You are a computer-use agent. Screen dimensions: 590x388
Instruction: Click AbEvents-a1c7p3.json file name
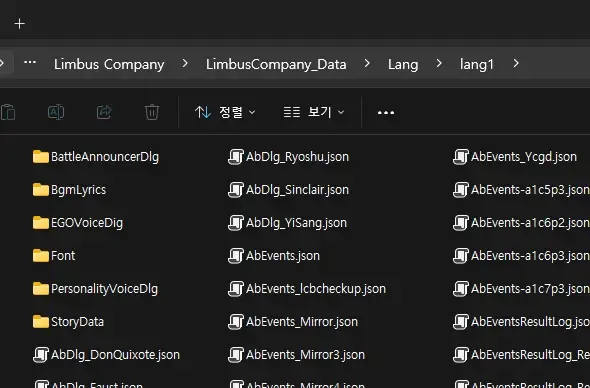[530, 289]
